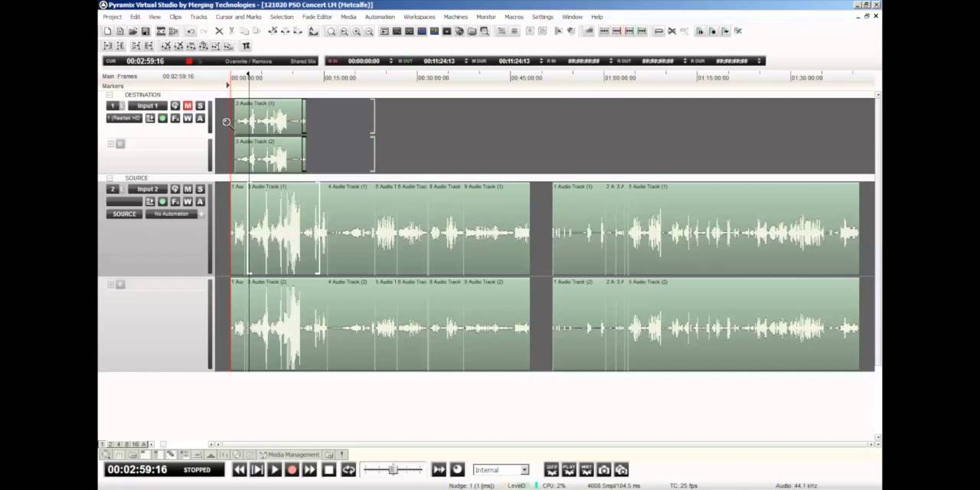Fast forward using the transport control
980x490 pixels.
309,470
